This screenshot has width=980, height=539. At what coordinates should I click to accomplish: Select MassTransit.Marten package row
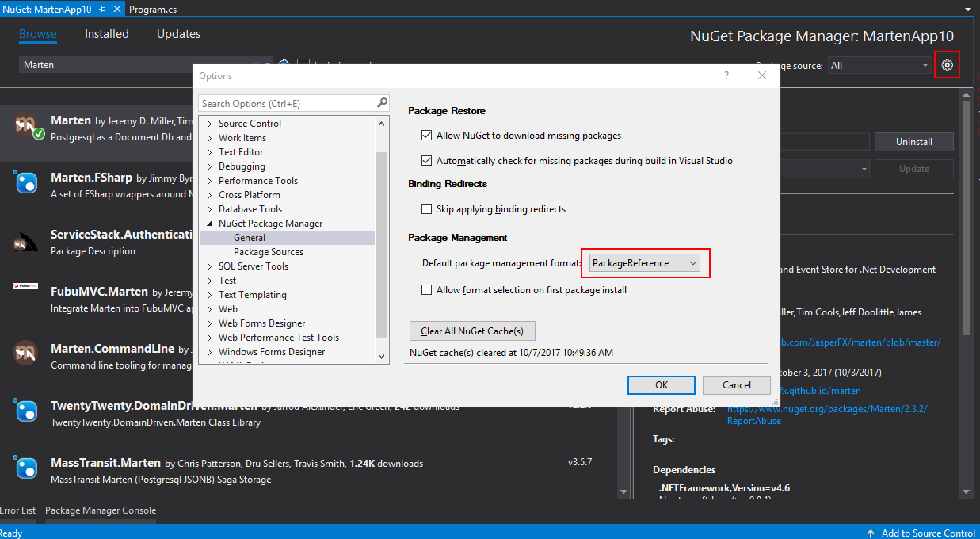pyautogui.click(x=307, y=470)
